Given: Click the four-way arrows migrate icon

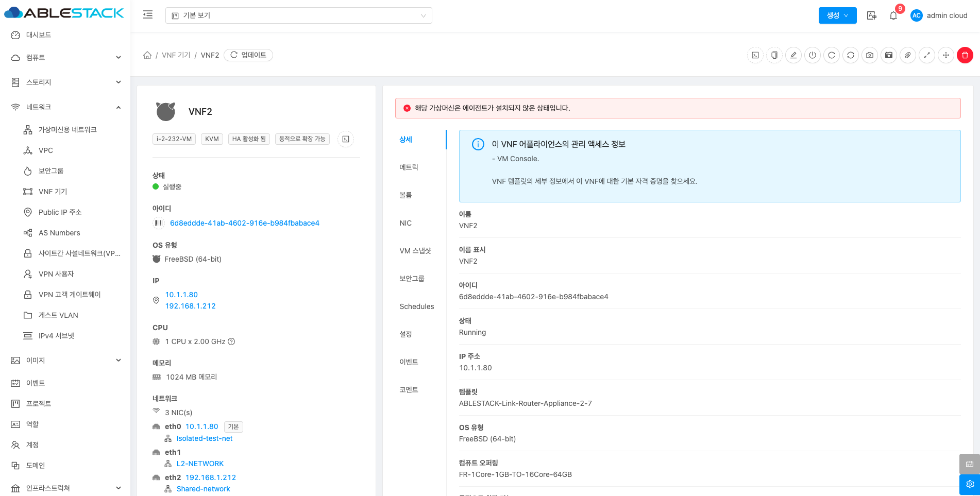Looking at the screenshot, I should pyautogui.click(x=946, y=55).
